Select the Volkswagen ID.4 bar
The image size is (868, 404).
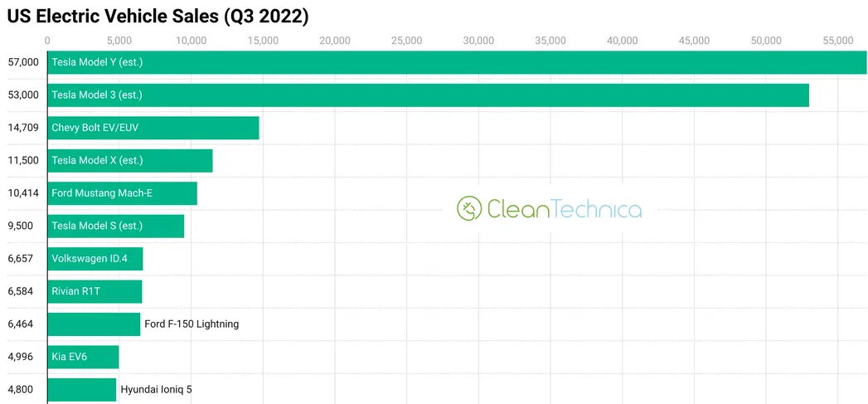[95, 259]
